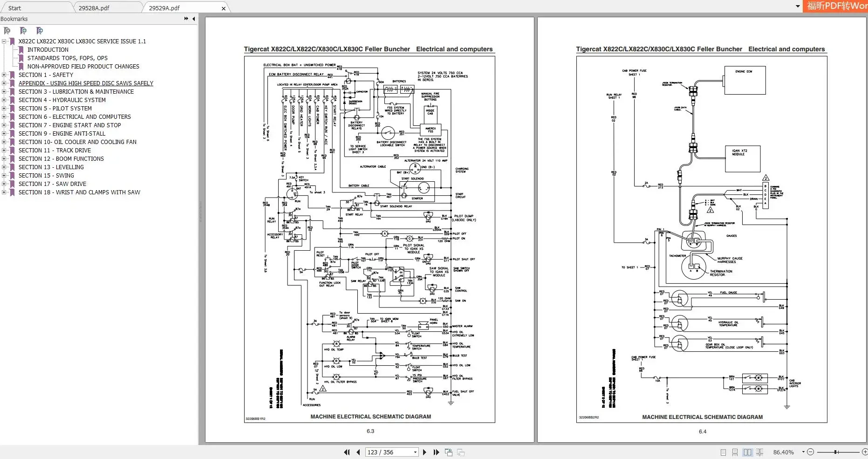Collapse the Bookmarks panel sidebar
The width and height of the screenshot is (868, 459).
pos(193,19)
